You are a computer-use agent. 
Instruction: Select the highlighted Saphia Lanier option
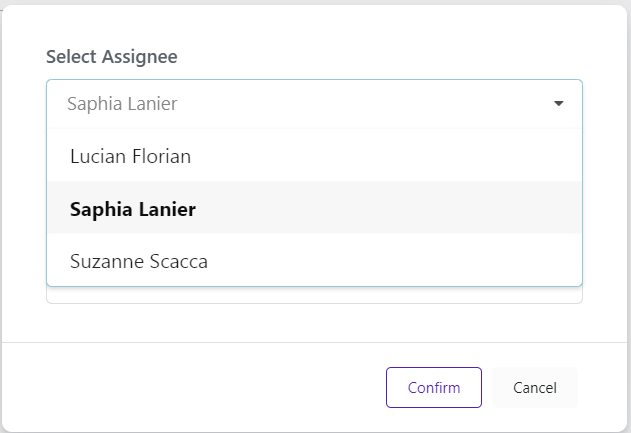[x=133, y=209]
